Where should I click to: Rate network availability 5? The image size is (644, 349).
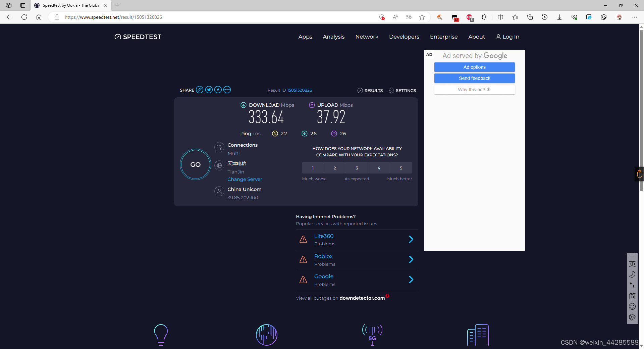[401, 168]
